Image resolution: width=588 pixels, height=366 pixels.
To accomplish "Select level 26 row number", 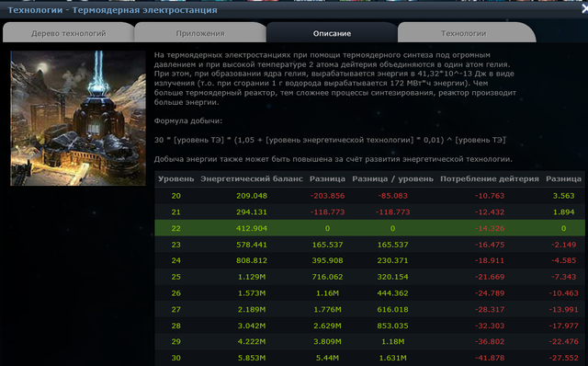I will [175, 293].
